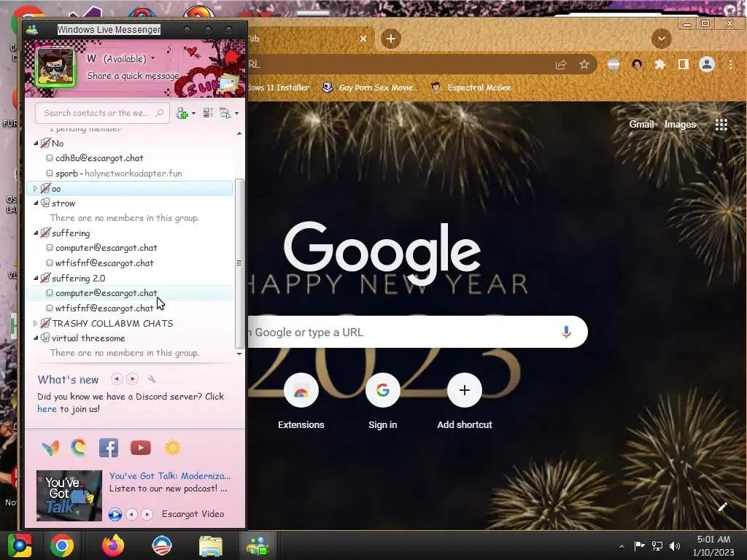Click the Show menu icon in Messenger
The width and height of the screenshot is (747, 560).
pyautogui.click(x=225, y=113)
